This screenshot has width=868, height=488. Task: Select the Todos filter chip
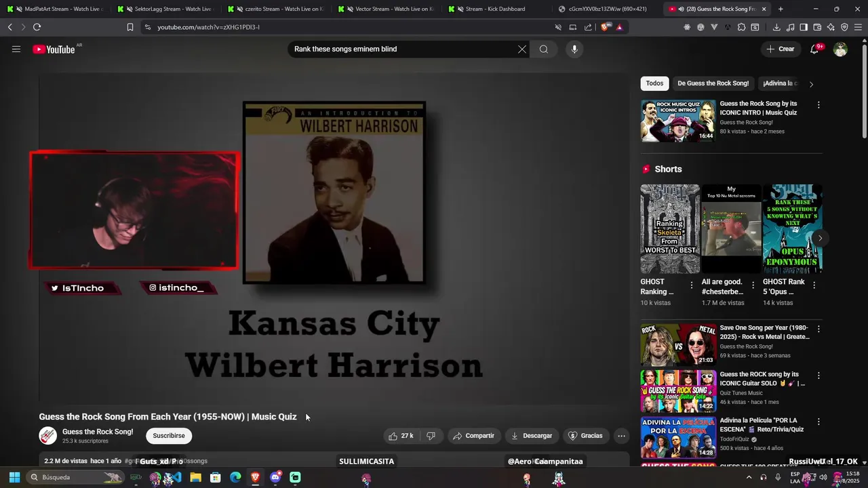[654, 83]
